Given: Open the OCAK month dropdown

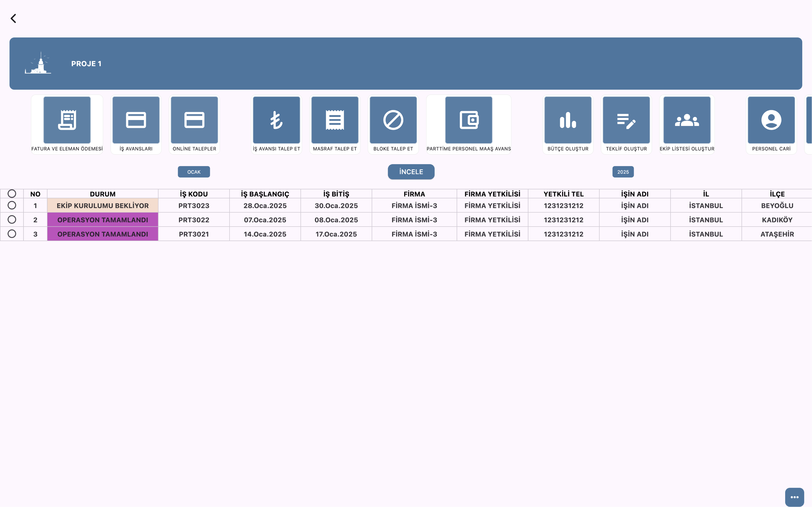Looking at the screenshot, I should click(x=194, y=172).
